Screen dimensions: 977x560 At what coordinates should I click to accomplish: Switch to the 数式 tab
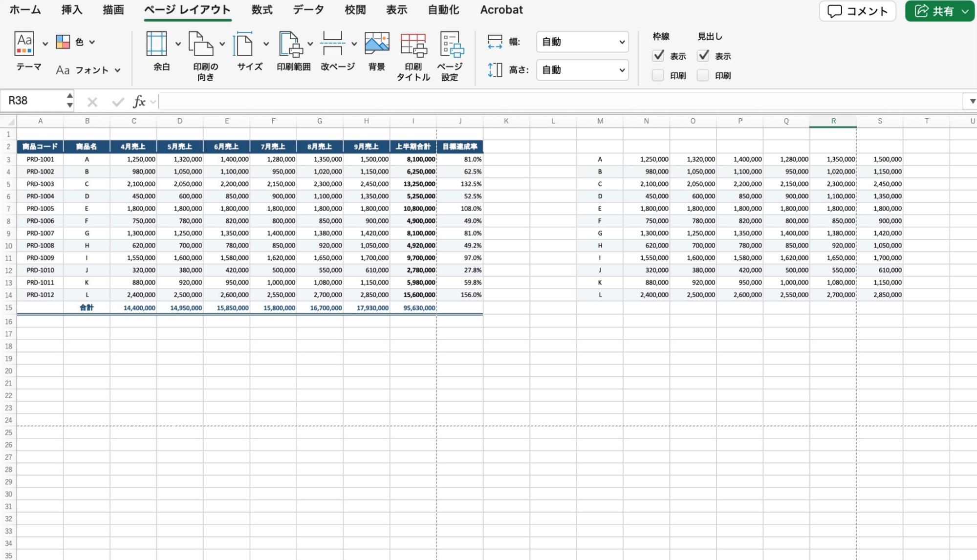[x=262, y=10]
